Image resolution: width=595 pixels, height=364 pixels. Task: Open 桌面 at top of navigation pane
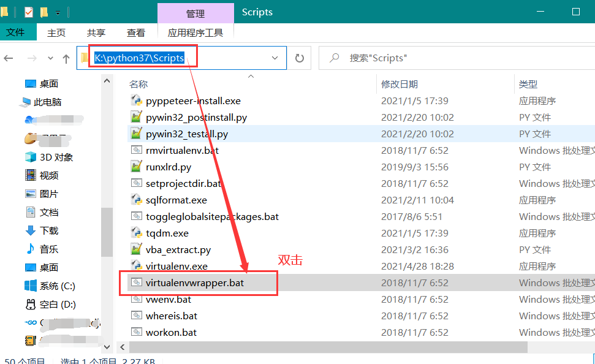coord(49,83)
